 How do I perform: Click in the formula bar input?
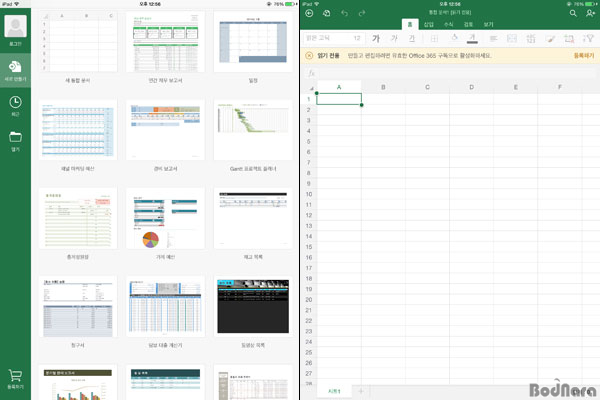coord(457,73)
